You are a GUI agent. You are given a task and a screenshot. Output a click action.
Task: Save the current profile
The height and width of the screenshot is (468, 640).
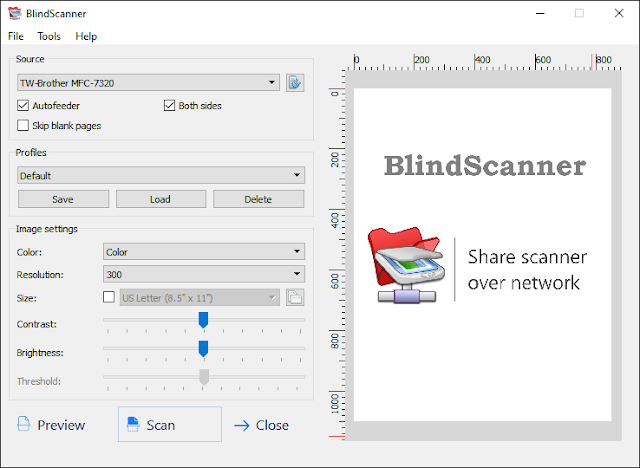pos(63,199)
